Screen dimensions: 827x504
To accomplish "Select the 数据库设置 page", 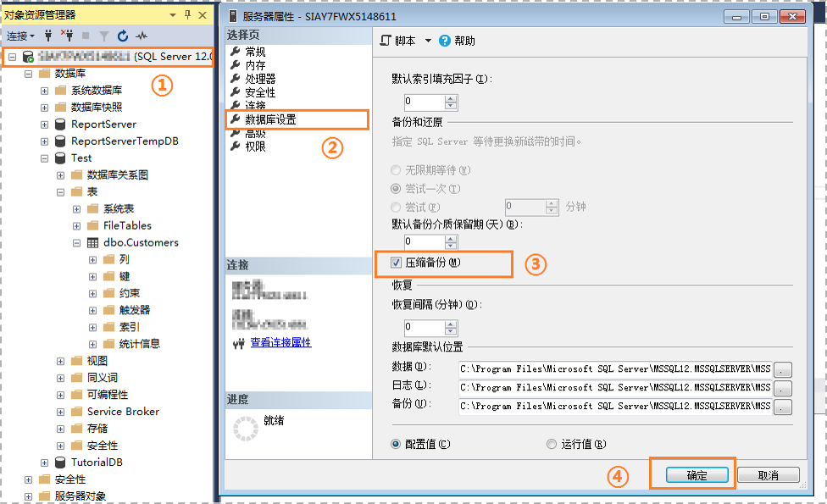I will 270,119.
